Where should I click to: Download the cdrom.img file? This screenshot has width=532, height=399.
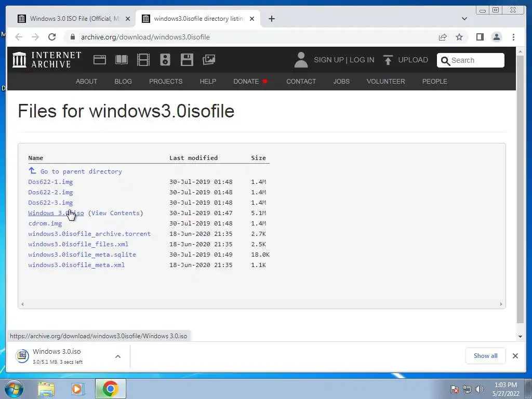[x=45, y=223]
